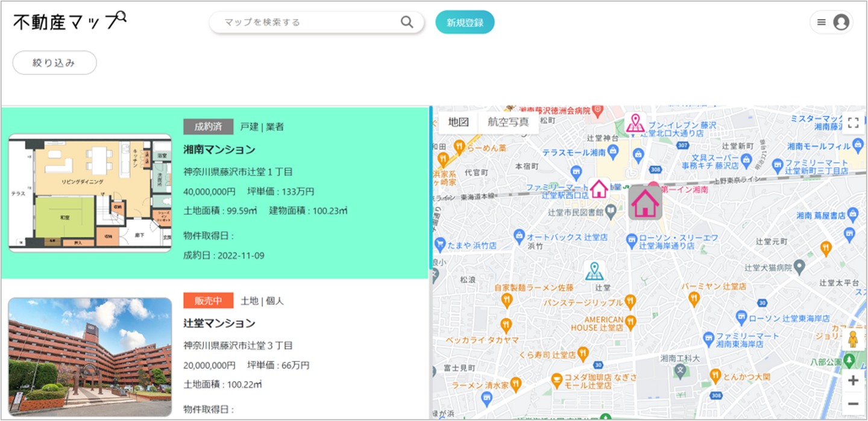Click the pink land pin marker near セブン-イレブン

tap(635, 123)
